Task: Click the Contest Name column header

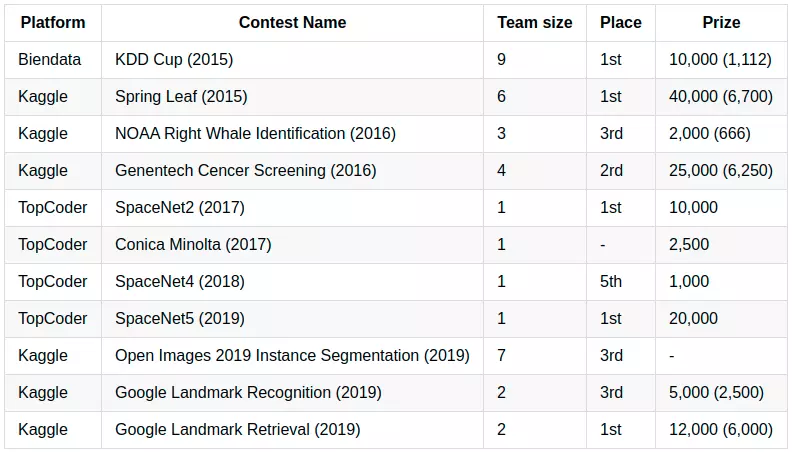Action: click(x=292, y=22)
